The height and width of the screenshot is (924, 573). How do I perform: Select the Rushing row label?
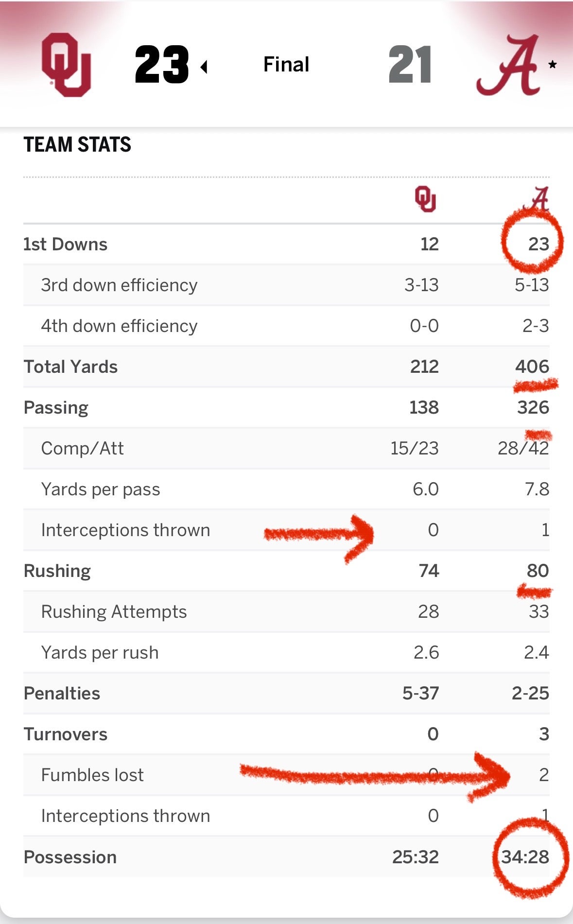point(57,571)
